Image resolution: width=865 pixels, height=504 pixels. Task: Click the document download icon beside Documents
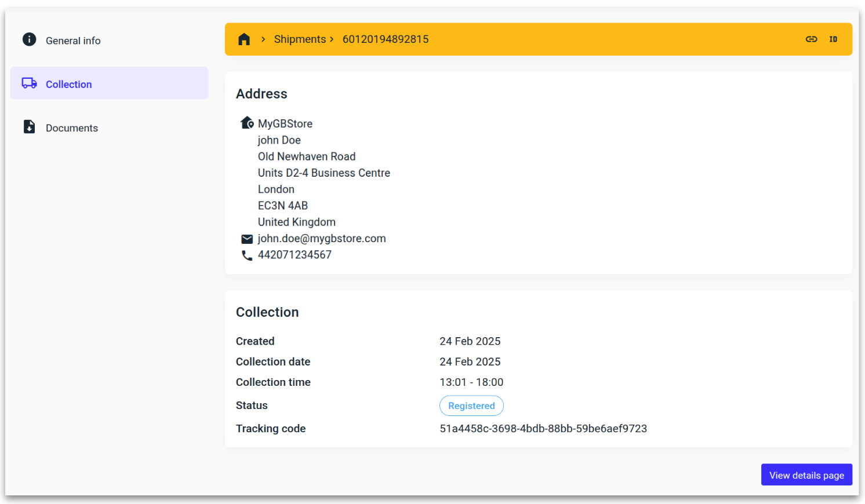(29, 127)
